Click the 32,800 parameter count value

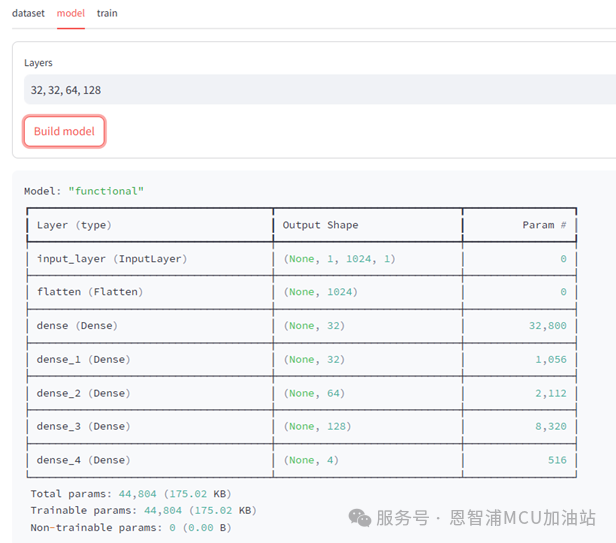(547, 325)
